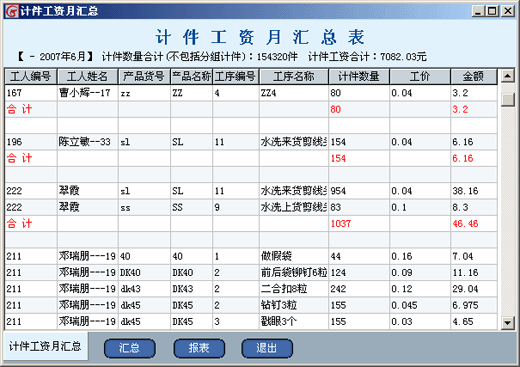This screenshot has width=520, height=367.
Task: Click the app logo icon in title bar
Action: pyautogui.click(x=11, y=11)
